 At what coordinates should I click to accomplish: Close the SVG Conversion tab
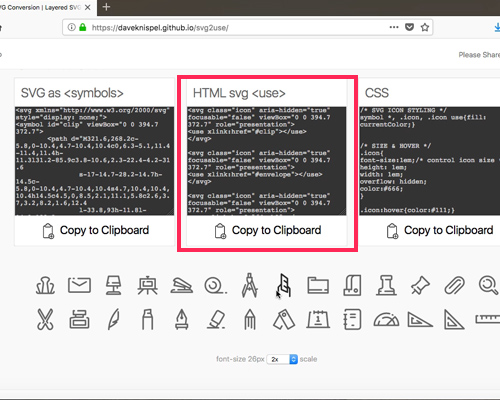[88, 7]
